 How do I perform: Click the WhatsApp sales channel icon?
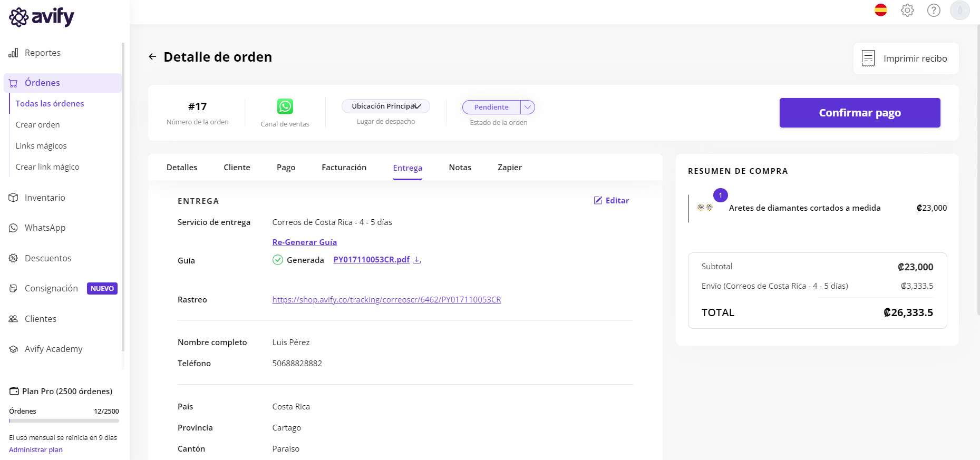(285, 106)
